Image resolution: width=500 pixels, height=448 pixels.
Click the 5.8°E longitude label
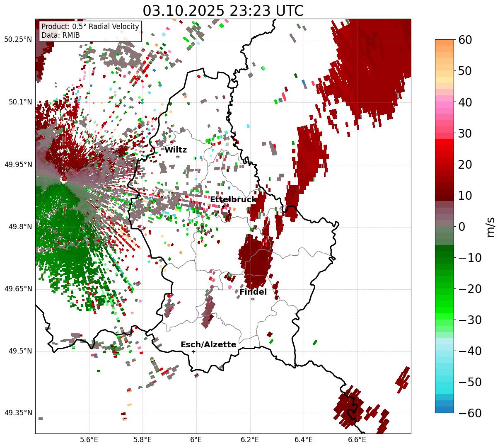tap(143, 440)
